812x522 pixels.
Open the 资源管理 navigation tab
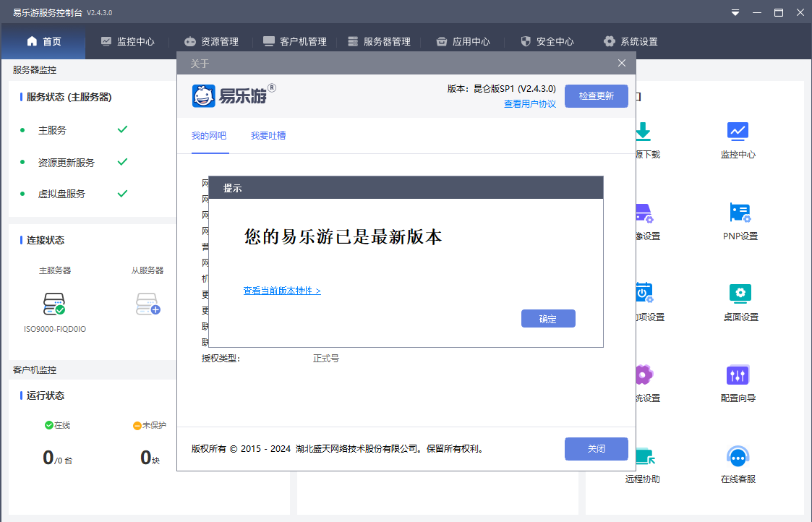(211, 41)
